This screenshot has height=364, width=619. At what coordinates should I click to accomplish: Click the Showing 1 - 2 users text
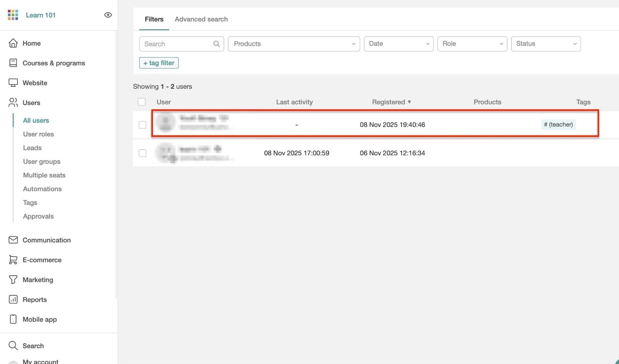coord(162,87)
